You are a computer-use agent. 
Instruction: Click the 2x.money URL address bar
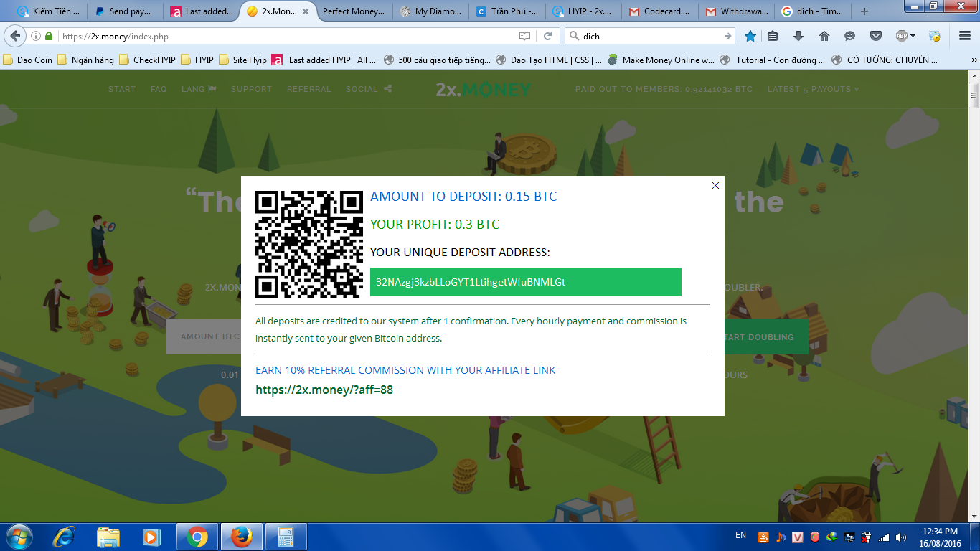point(287,36)
